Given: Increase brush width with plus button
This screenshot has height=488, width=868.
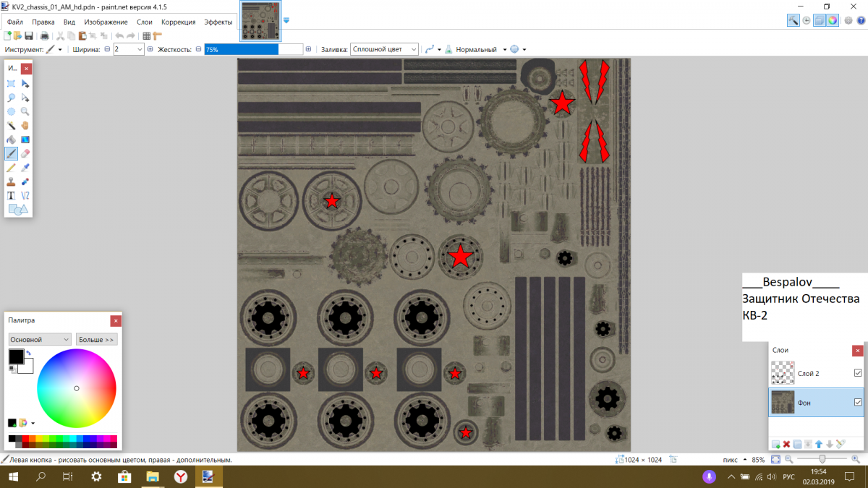Looking at the screenshot, I should [x=150, y=49].
